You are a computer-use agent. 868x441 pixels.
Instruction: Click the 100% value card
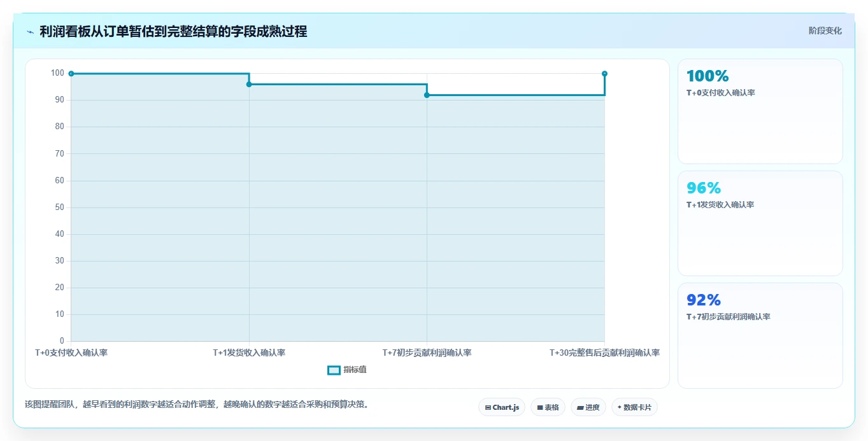(760, 111)
